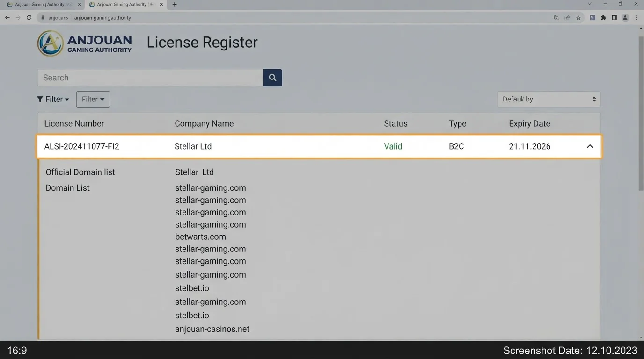This screenshot has width=644, height=359.
Task: Click the B2C type cell
Action: click(456, 146)
